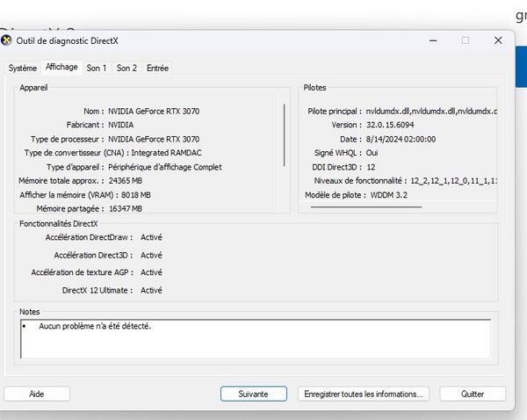Click Accélération de texture AGP Activé status

click(151, 272)
